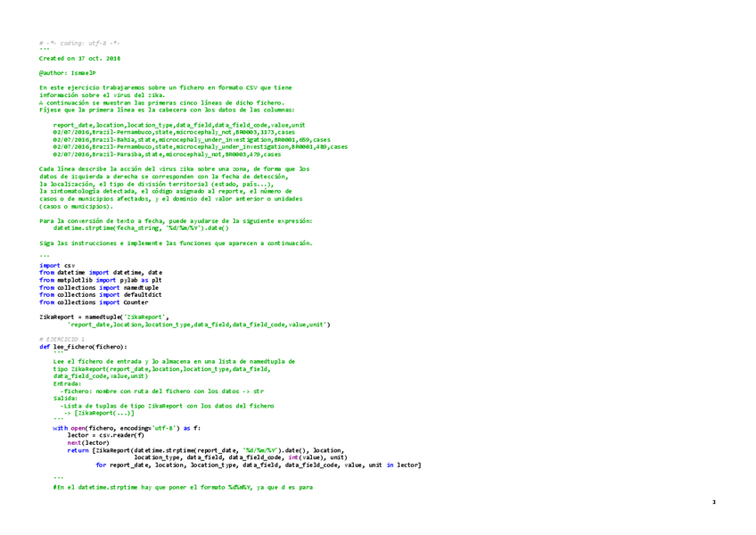Image resolution: width=756 pixels, height=535 pixels.
Task: Click the ZikaReport namedtuple assignment
Action: pyautogui.click(x=185, y=321)
